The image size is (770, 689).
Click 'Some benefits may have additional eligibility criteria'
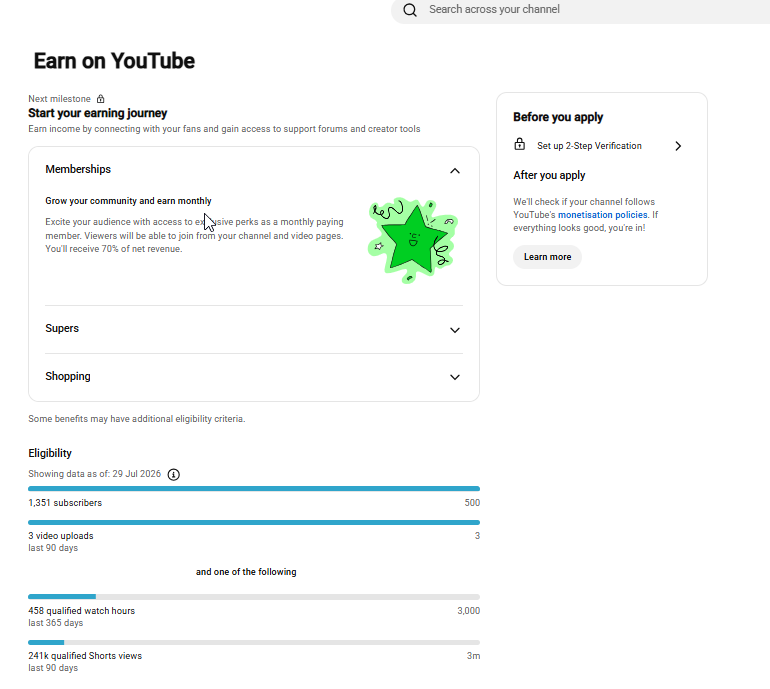pyautogui.click(x=137, y=419)
